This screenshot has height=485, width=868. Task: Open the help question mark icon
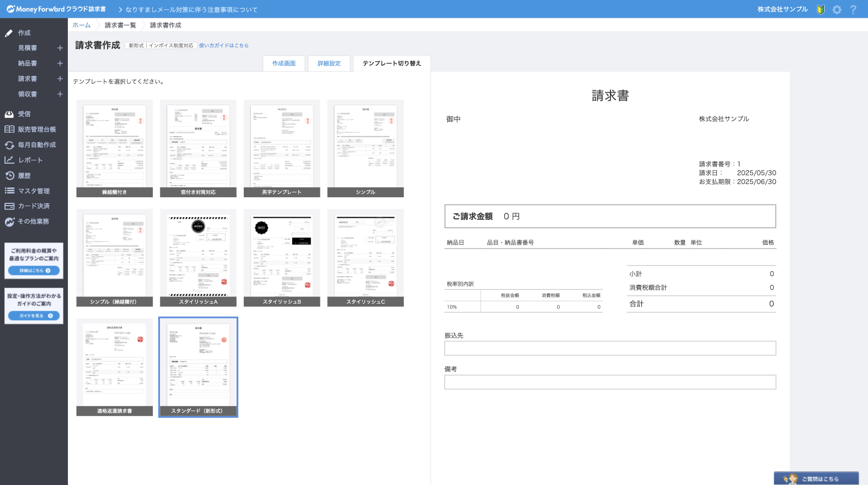853,9
